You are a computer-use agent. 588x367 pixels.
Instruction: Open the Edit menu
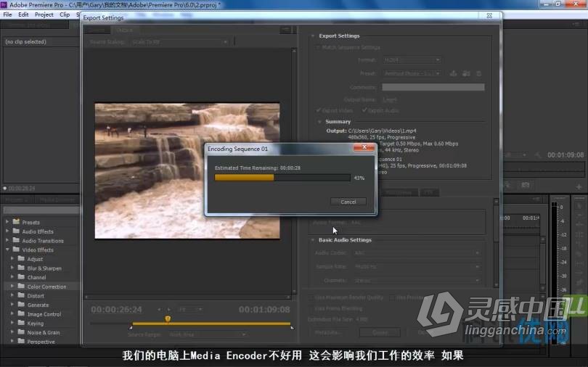click(23, 15)
